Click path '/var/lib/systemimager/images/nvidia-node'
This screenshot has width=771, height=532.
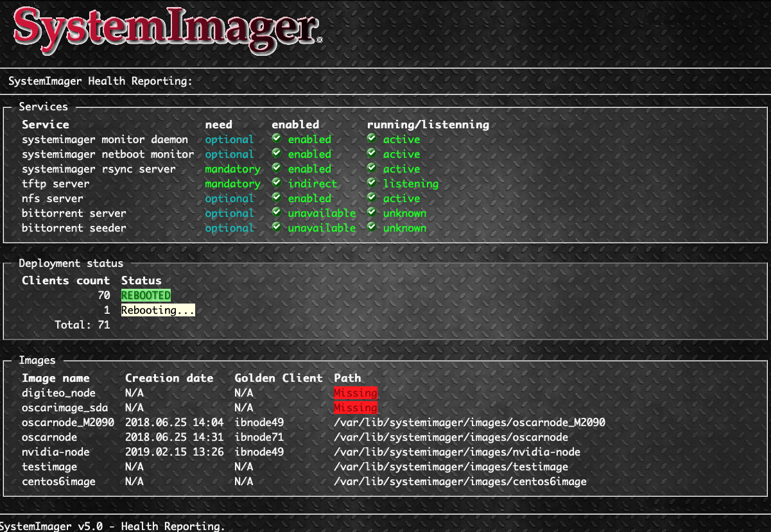point(457,452)
